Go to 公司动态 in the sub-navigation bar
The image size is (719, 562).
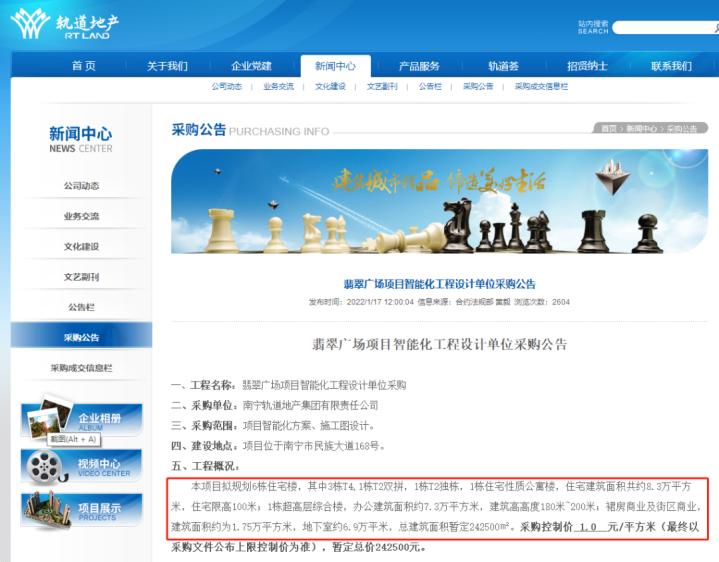click(227, 86)
